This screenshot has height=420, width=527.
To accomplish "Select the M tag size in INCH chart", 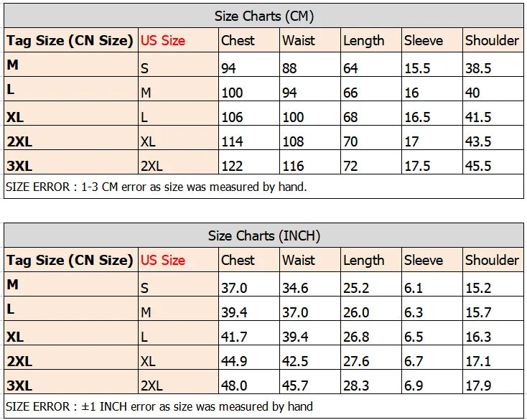I will pos(12,285).
